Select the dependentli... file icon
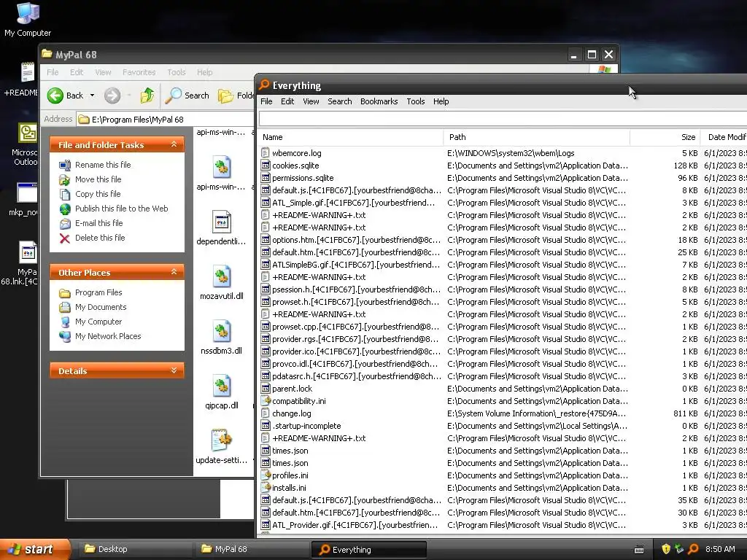Viewport: 747px width, 560px height. pyautogui.click(x=222, y=222)
